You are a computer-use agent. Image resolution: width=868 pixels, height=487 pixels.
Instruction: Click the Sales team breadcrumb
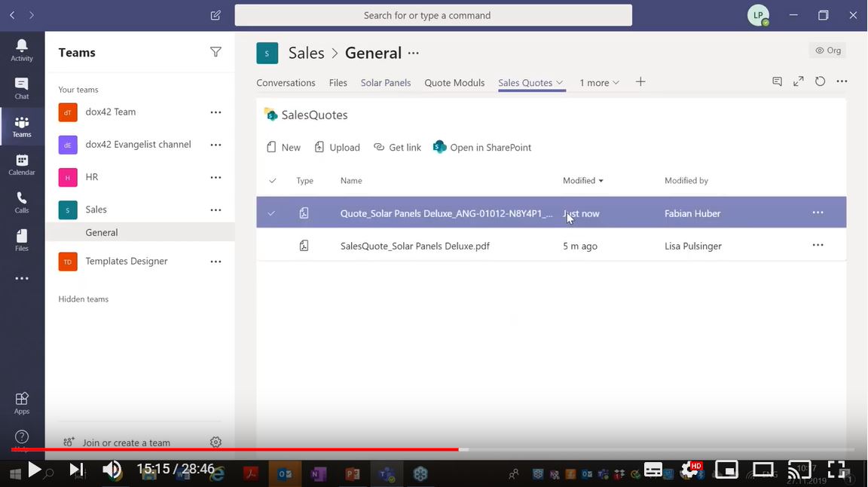tap(306, 54)
